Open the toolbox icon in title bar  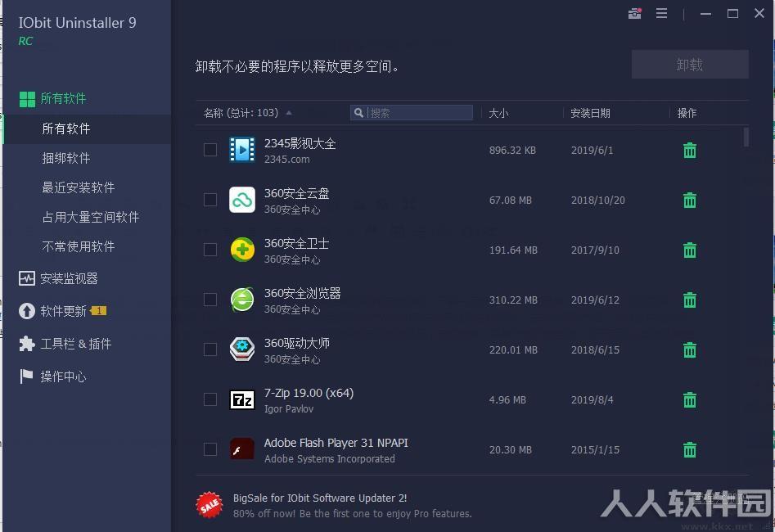(x=634, y=13)
